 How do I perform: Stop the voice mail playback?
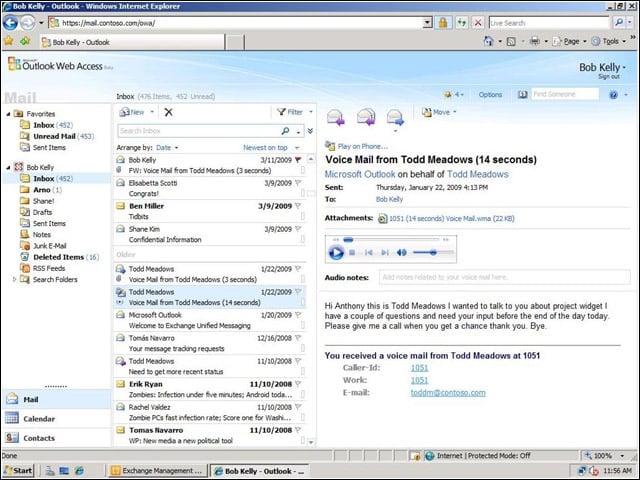click(352, 253)
